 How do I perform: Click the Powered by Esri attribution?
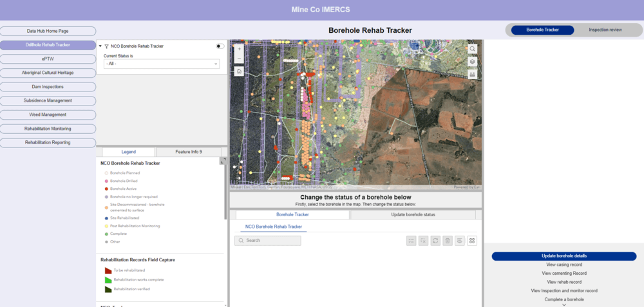467,187
